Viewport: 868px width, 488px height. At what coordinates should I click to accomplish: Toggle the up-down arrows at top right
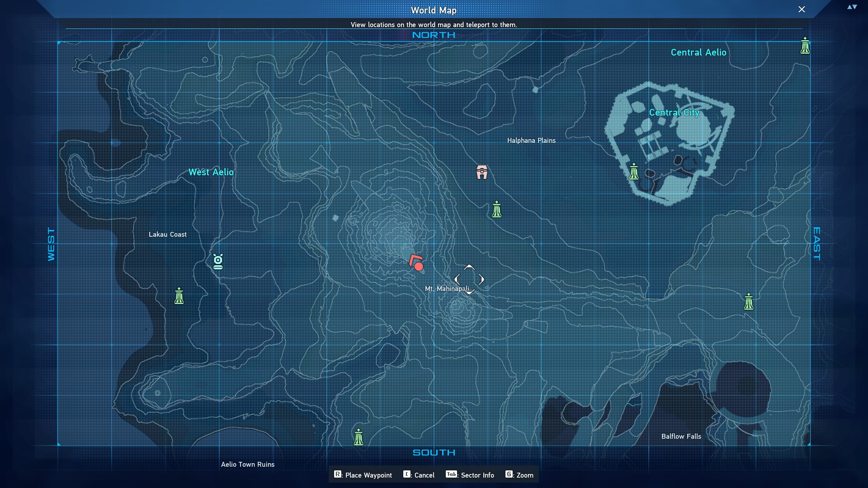[x=852, y=7]
